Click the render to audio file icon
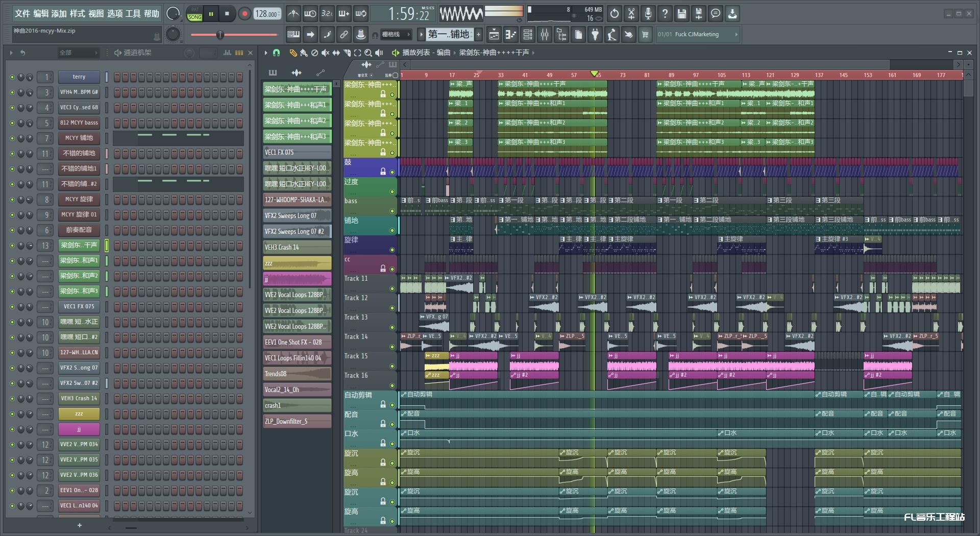The height and width of the screenshot is (536, 980). tap(699, 14)
